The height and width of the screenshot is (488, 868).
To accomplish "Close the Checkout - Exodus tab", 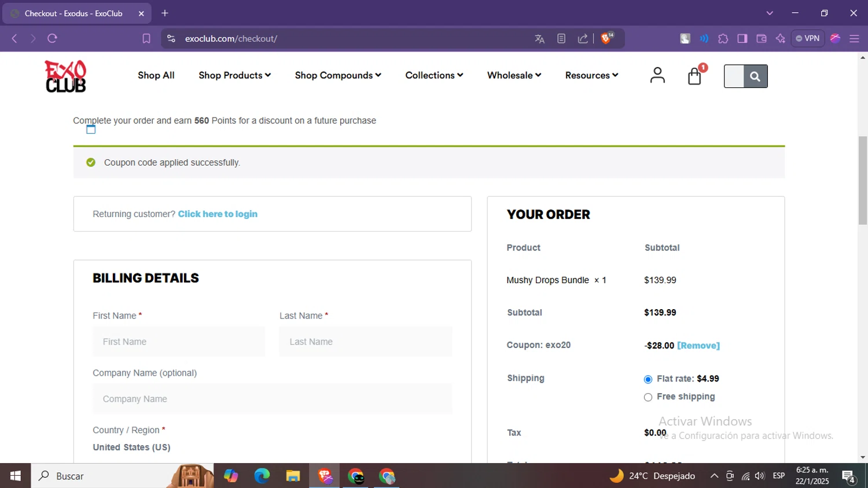I will pyautogui.click(x=141, y=13).
